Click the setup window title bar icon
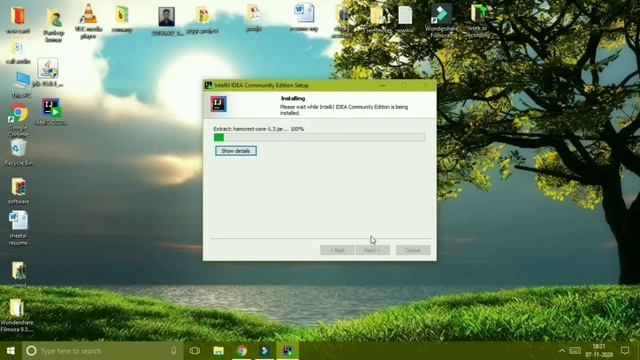This screenshot has height=360, width=640. 208,85
